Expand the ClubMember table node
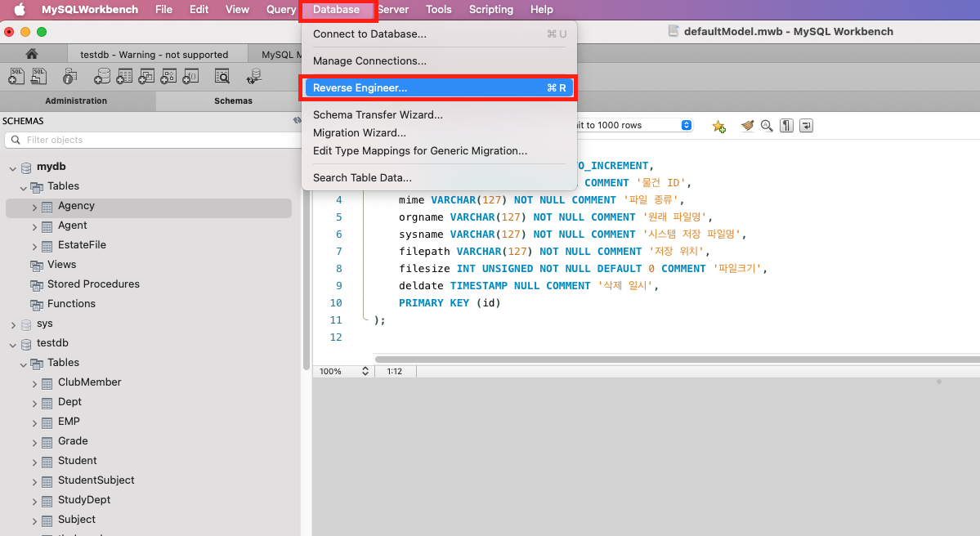The image size is (980, 536). (34, 383)
